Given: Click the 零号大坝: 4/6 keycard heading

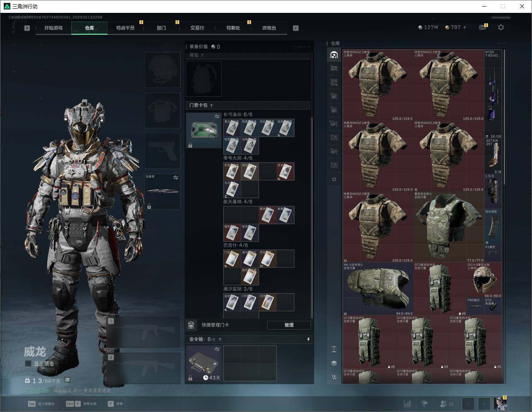Looking at the screenshot, I should (238, 158).
